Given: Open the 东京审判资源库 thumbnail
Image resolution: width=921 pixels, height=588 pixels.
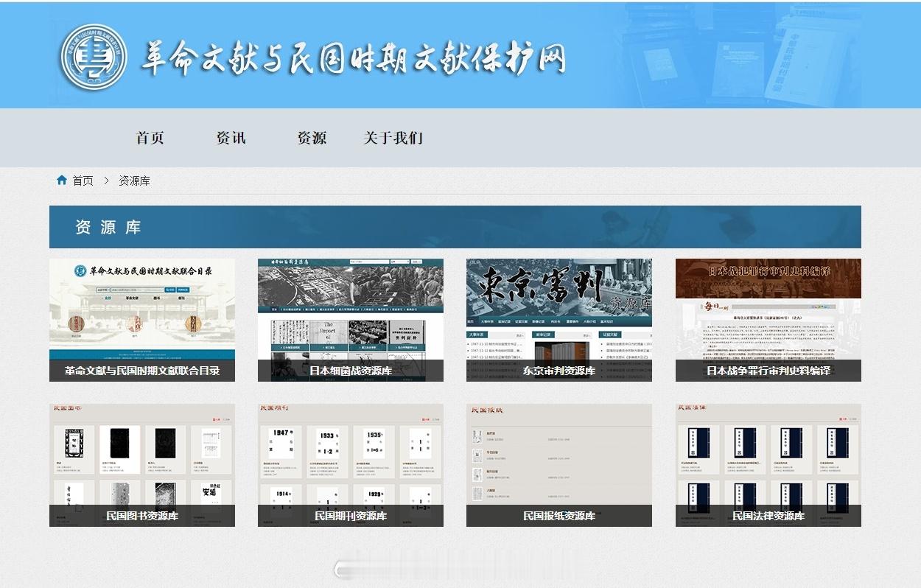Looking at the screenshot, I should [559, 320].
